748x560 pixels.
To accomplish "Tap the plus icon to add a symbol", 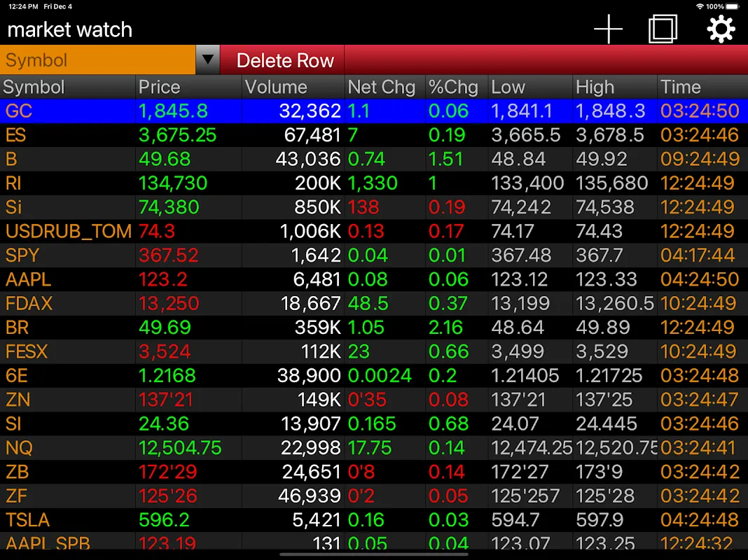I will tap(608, 29).
